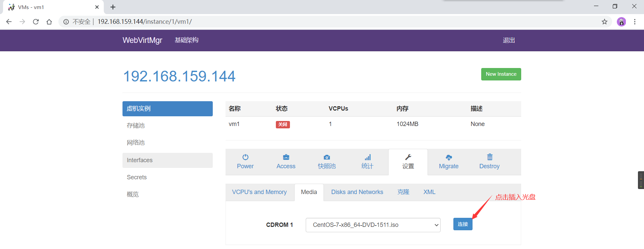The height and width of the screenshot is (249, 644).
Task: Click the None description value
Action: tap(478, 124)
